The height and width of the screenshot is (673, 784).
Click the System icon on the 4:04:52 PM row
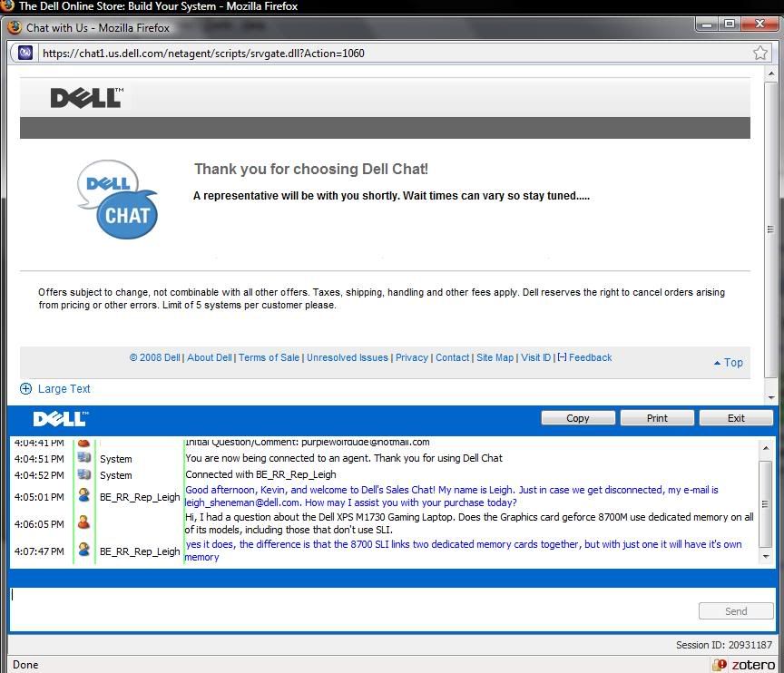tap(84, 474)
